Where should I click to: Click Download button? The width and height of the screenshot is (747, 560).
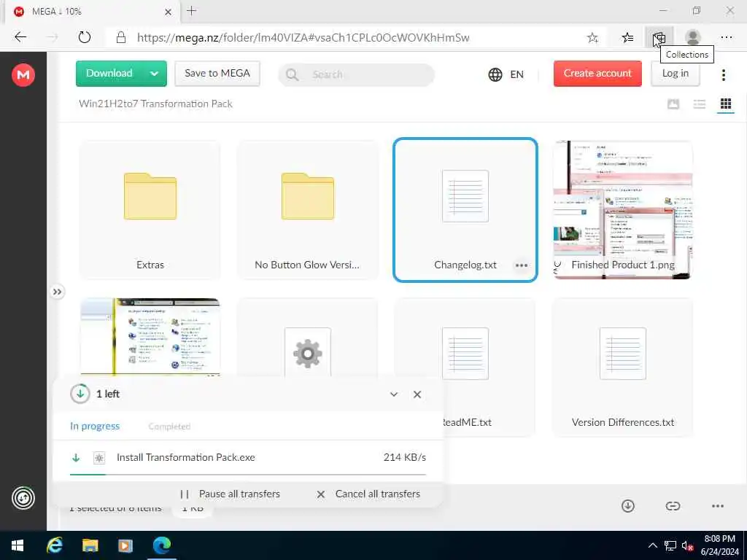click(x=109, y=74)
